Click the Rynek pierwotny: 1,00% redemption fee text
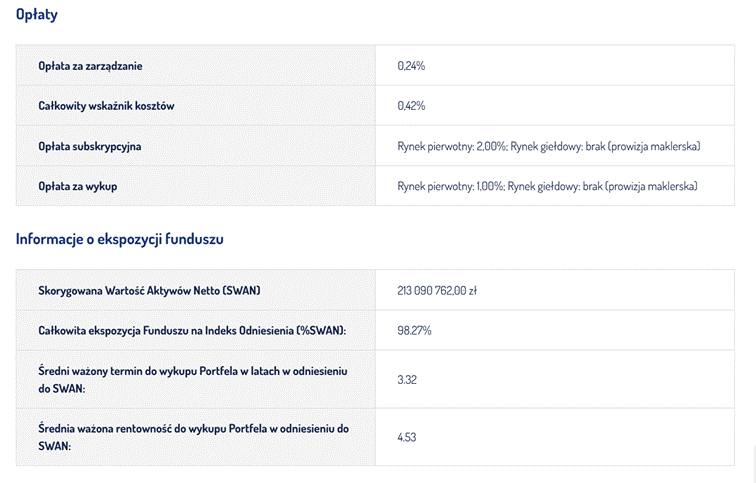Viewport: 756px width, 483px height. pos(547,186)
